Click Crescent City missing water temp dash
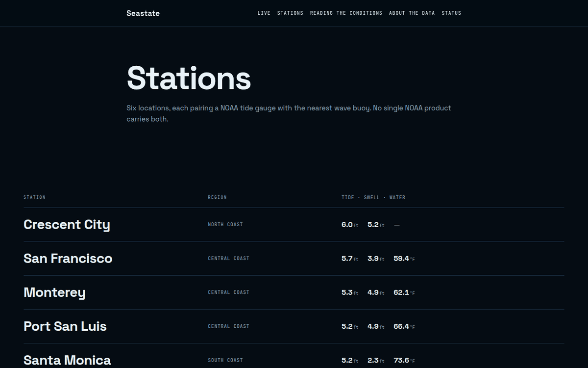Screen dimensions: 588x368 coord(397,225)
